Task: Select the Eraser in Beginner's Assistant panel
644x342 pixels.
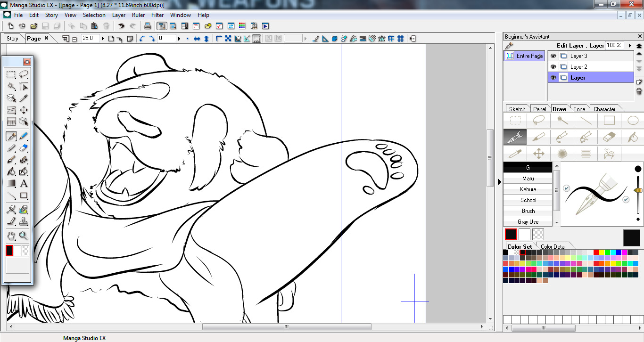Action: 609,137
